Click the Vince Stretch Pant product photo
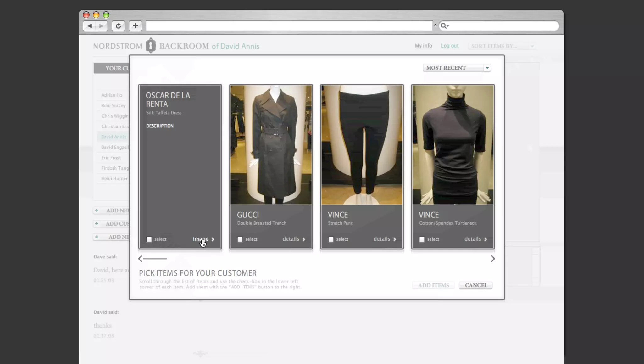 coord(362,145)
